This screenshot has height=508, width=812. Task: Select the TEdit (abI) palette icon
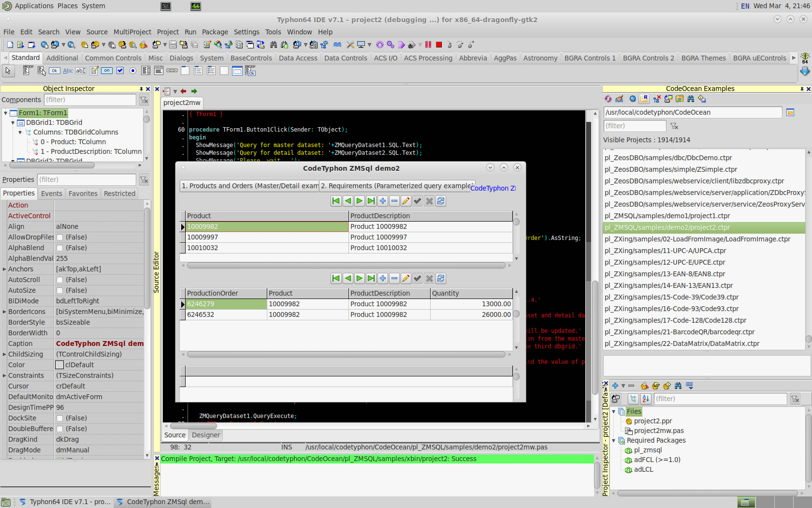pyautogui.click(x=81, y=71)
